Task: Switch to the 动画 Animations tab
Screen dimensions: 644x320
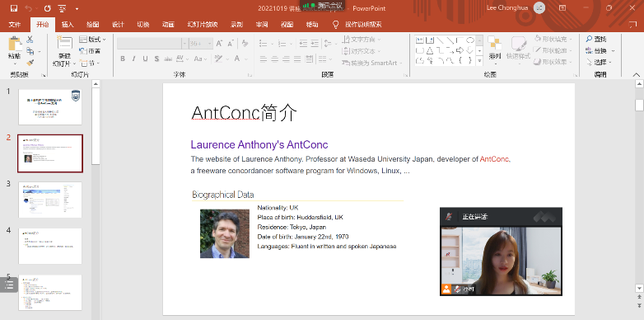Action: point(168,25)
